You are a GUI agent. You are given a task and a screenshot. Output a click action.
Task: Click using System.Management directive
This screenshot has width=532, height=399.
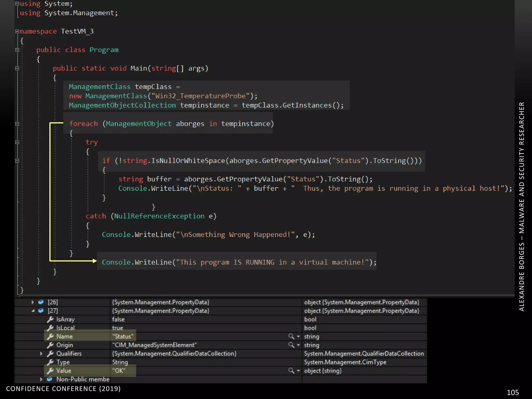[69, 13]
